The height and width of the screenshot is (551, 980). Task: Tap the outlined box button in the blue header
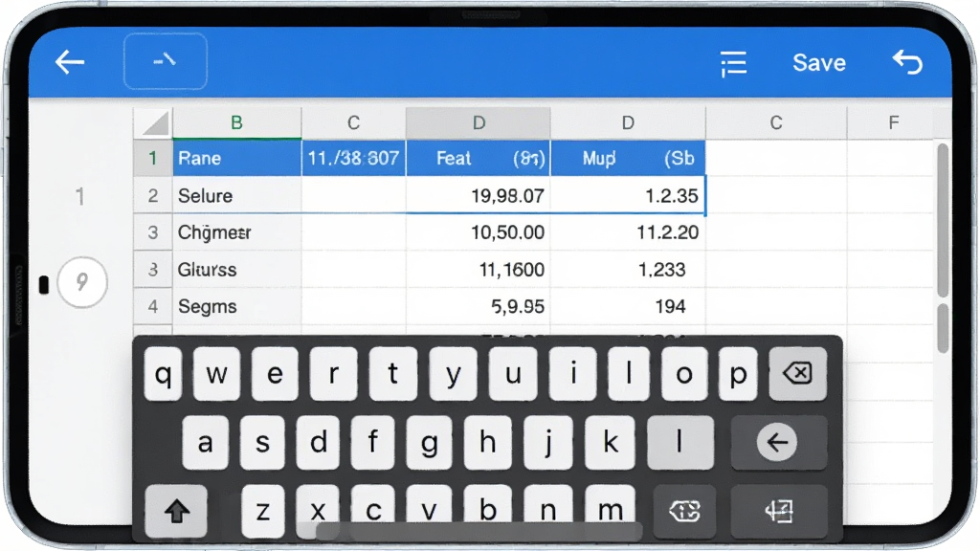166,61
